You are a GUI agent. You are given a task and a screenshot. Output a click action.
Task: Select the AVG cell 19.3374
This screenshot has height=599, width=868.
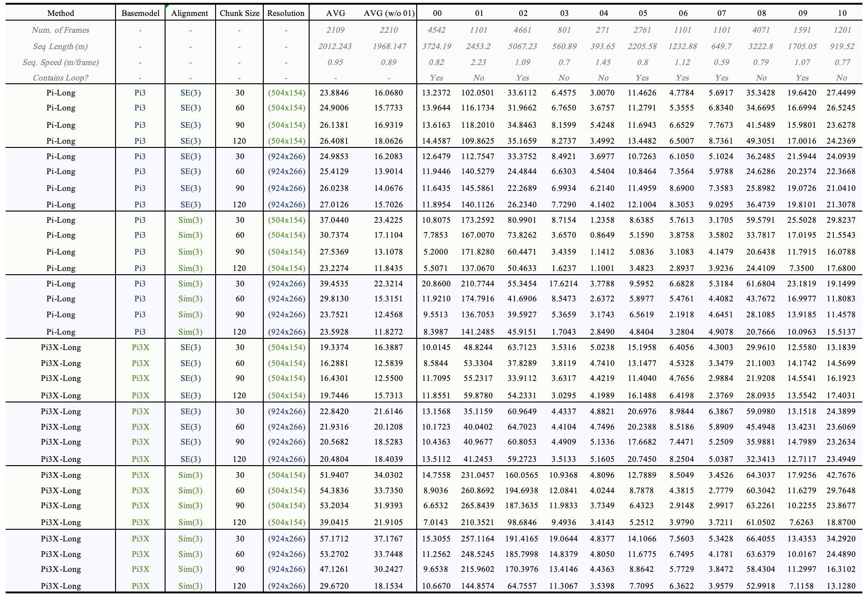pos(334,347)
